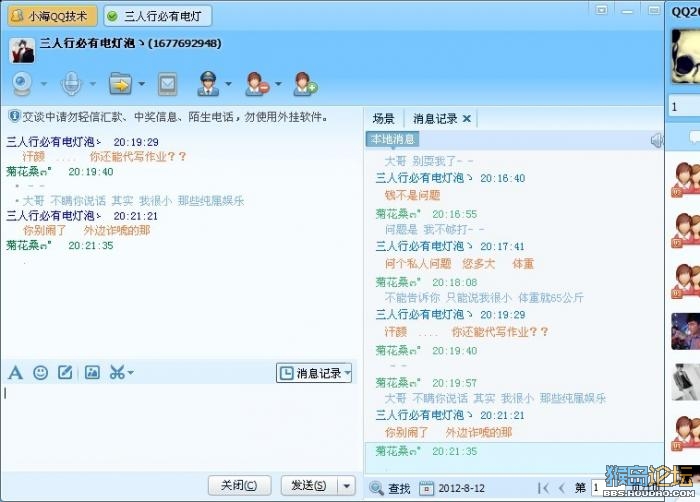
Task: Click the 交谈中请勿轻信汇款 security tip text
Action: tap(176, 117)
